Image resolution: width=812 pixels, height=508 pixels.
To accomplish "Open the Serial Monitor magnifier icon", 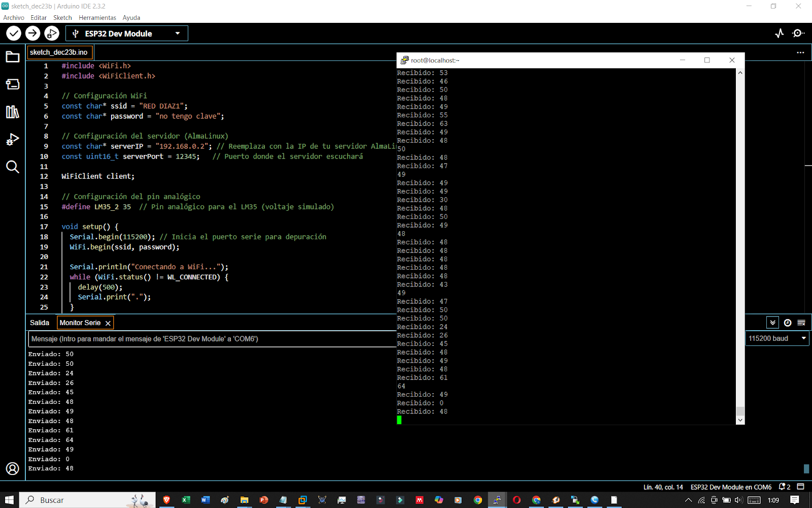I will 798,34.
